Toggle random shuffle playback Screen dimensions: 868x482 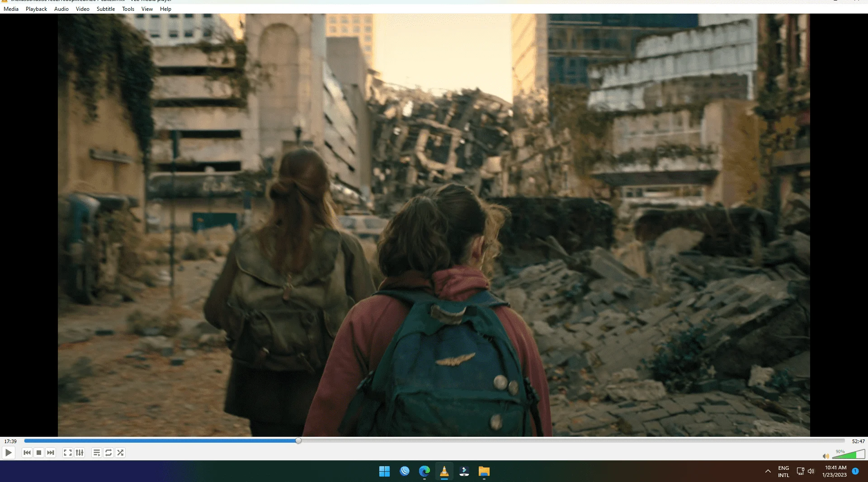[120, 453]
